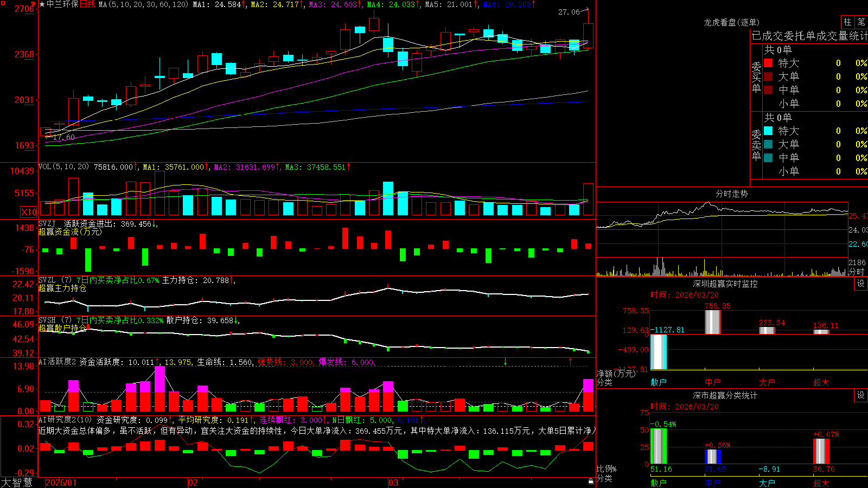Select the SVZJ indicator label
This screenshot has width=868, height=488.
(47, 224)
